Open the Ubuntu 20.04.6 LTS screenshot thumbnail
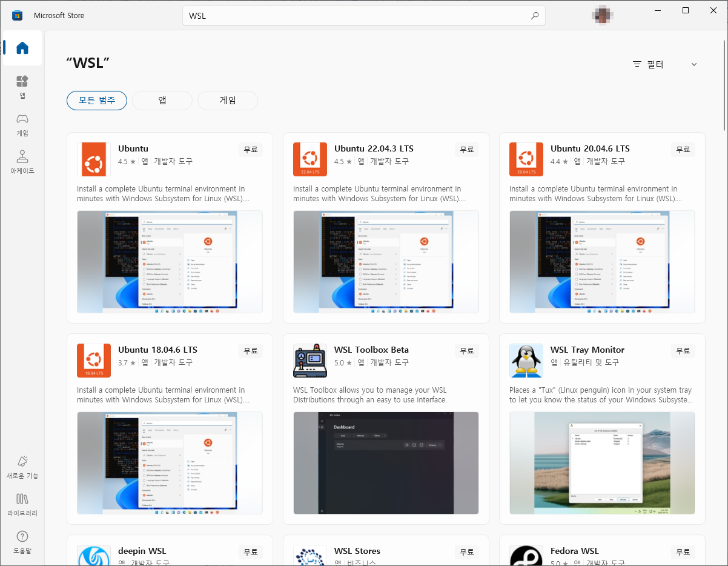 [602, 262]
